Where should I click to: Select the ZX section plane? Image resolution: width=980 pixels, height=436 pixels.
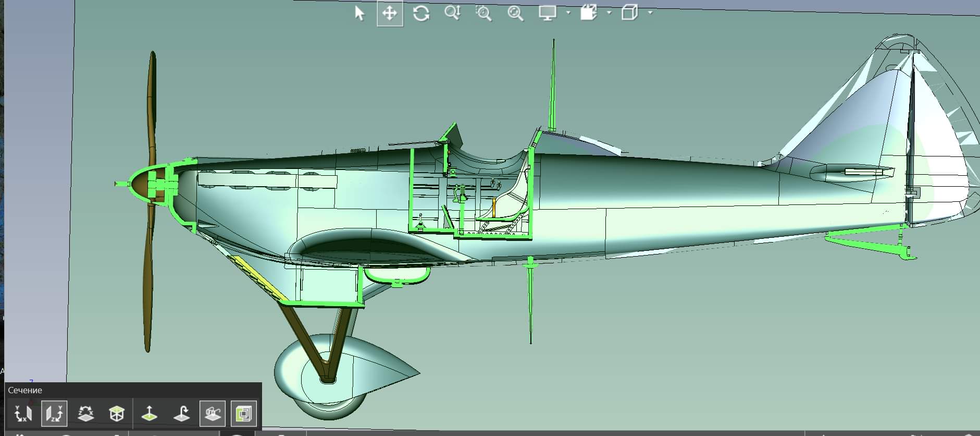pyautogui.click(x=85, y=414)
